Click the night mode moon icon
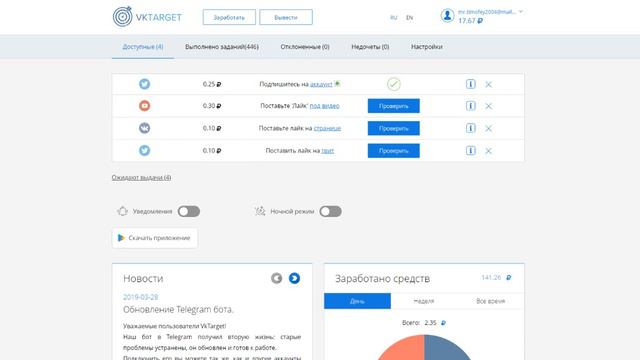 coord(260,211)
